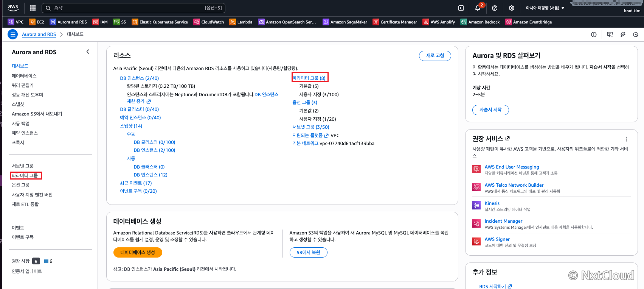Open the help question-mark menu
The width and height of the screenshot is (644, 289).
tap(495, 8)
